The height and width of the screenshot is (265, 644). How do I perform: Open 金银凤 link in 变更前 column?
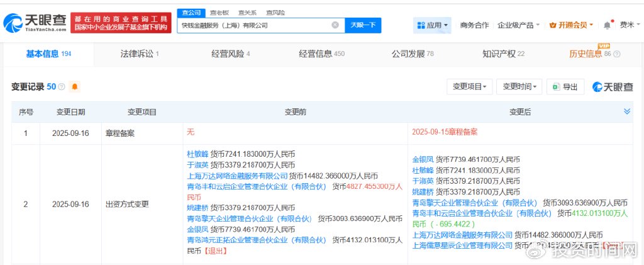(x=197, y=229)
